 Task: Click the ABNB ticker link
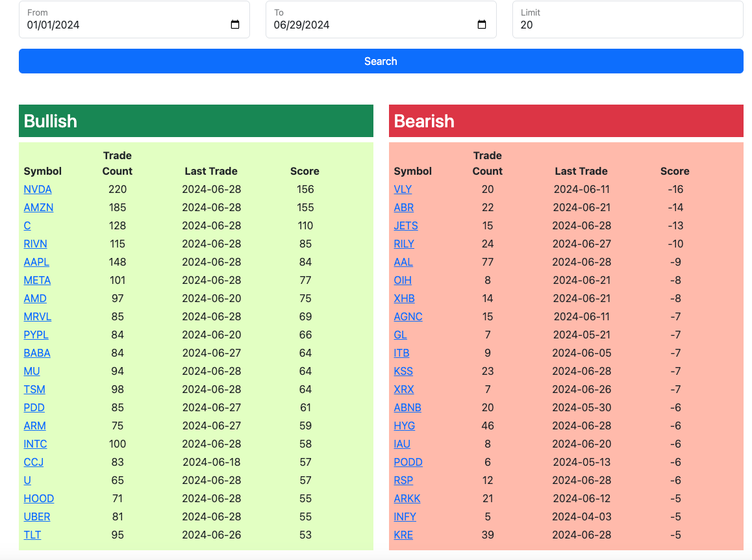pos(408,407)
